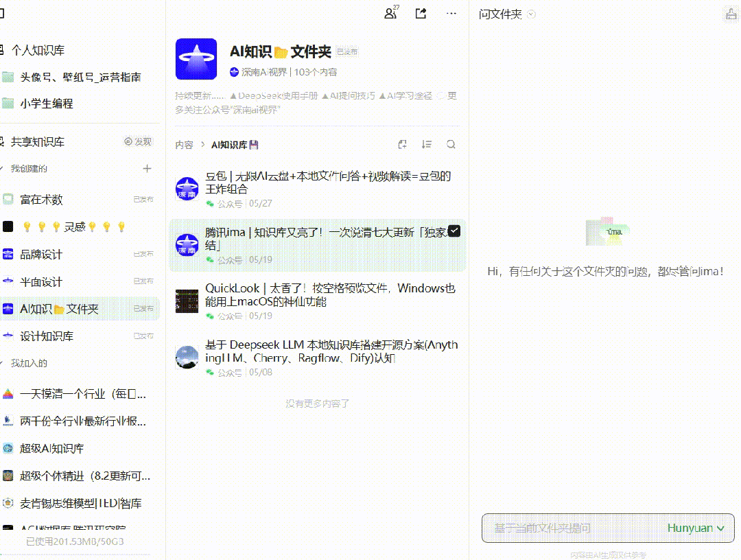Expand the 问文件夹 scope dropdown
Viewport: 741px width, 560px height.
point(531,14)
